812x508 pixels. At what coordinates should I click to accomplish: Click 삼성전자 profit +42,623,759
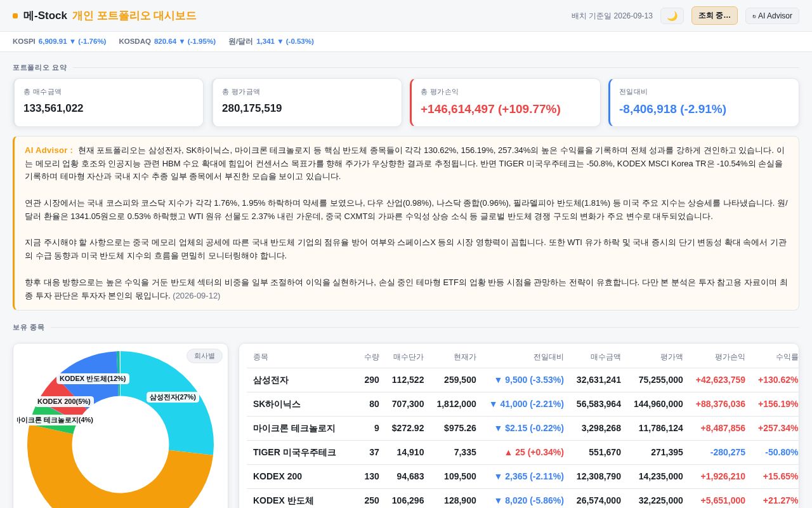coord(721,380)
